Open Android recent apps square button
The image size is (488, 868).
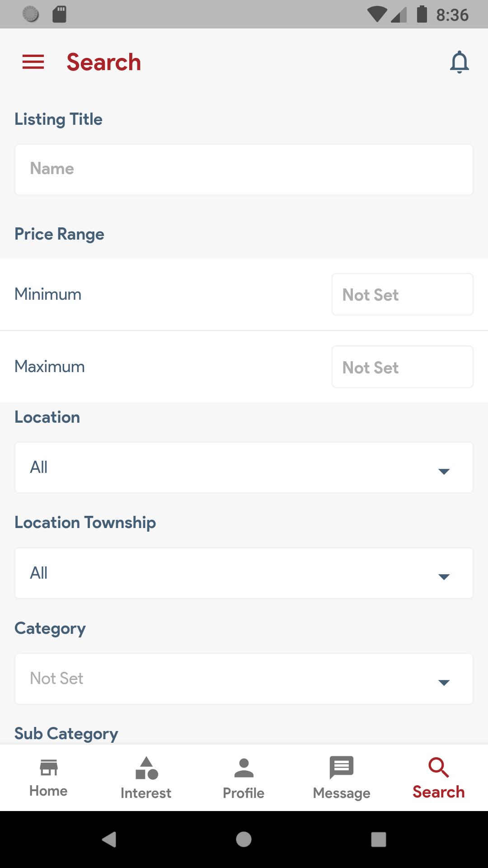click(x=378, y=839)
